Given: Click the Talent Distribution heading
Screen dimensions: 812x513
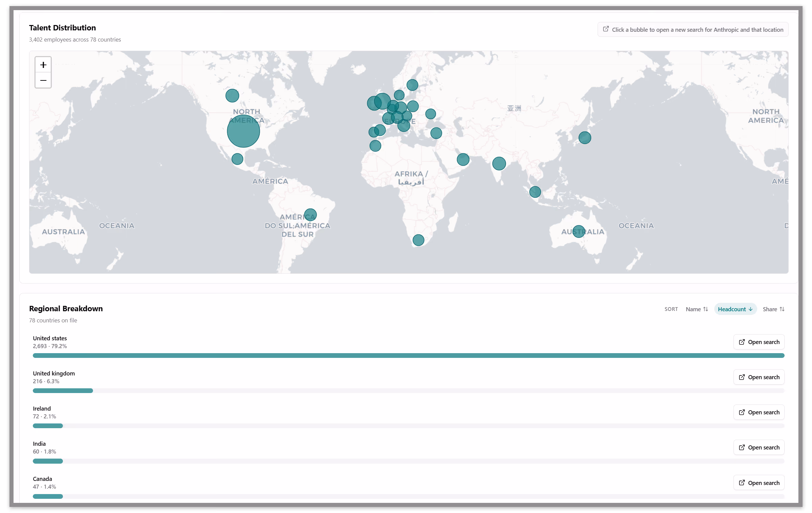Looking at the screenshot, I should coord(62,28).
